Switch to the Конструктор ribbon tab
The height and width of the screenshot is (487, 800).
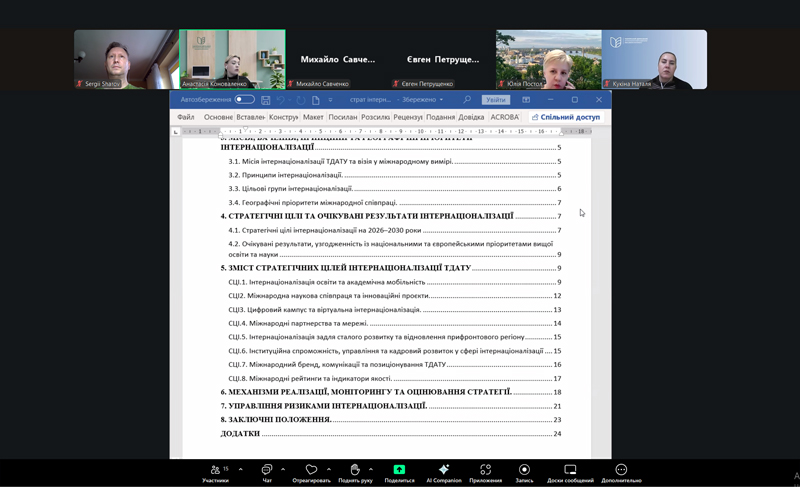pyautogui.click(x=283, y=117)
